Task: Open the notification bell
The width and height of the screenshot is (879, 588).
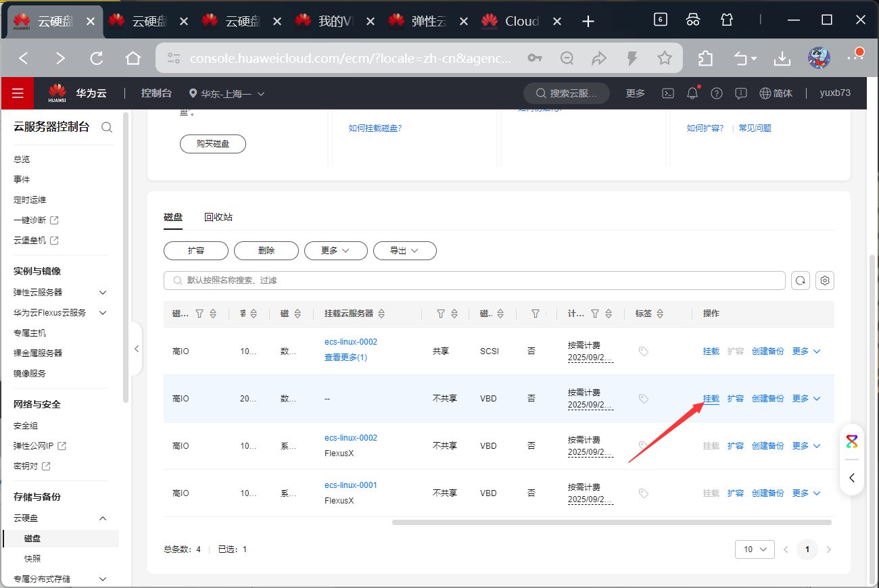Action: click(x=692, y=93)
